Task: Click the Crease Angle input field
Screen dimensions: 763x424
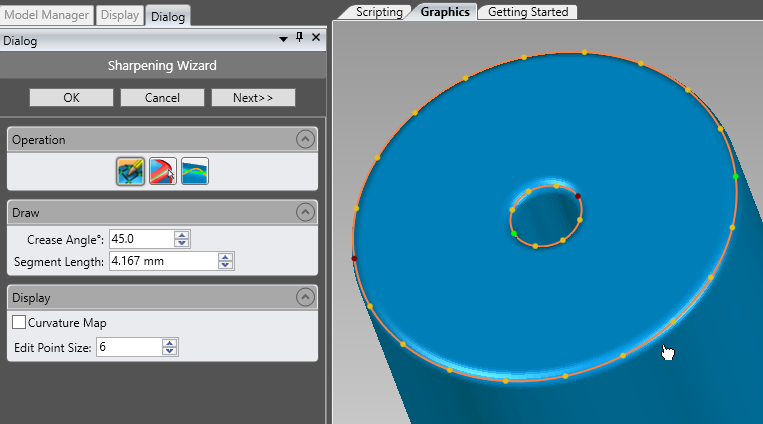Action: click(x=141, y=239)
